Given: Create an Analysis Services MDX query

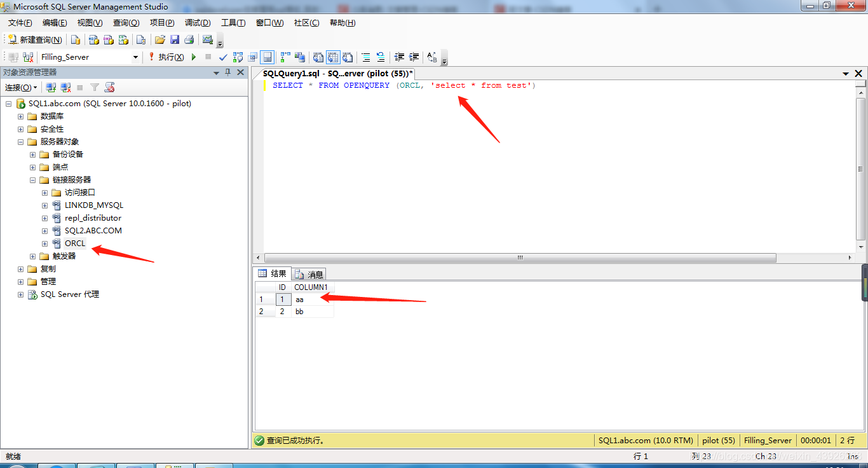Looking at the screenshot, I should (x=93, y=39).
